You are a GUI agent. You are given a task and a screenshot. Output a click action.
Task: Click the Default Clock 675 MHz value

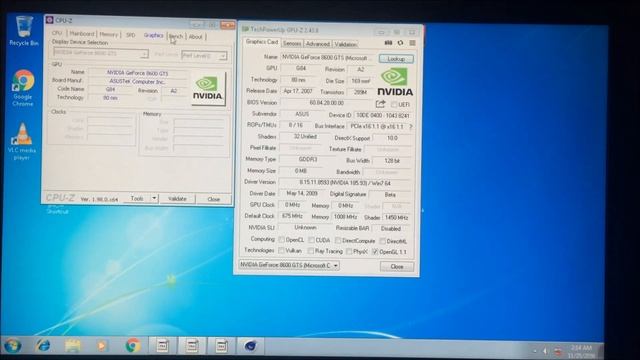[x=292, y=216]
